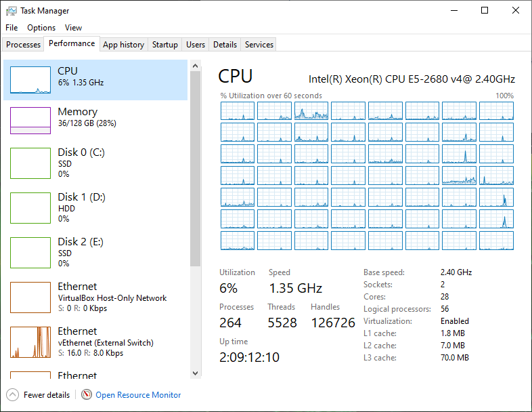
Task: Switch to the Processes tab
Action: coord(24,45)
